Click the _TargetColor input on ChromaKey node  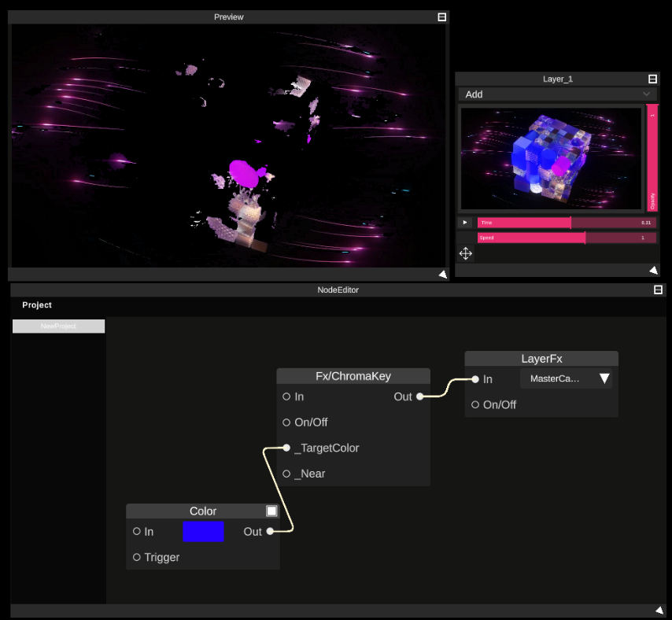(x=285, y=448)
